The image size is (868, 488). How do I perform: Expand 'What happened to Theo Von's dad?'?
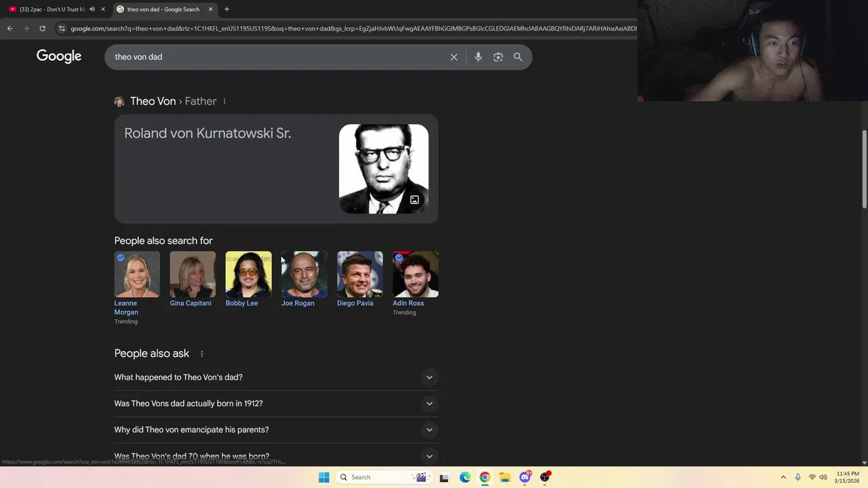point(276,378)
